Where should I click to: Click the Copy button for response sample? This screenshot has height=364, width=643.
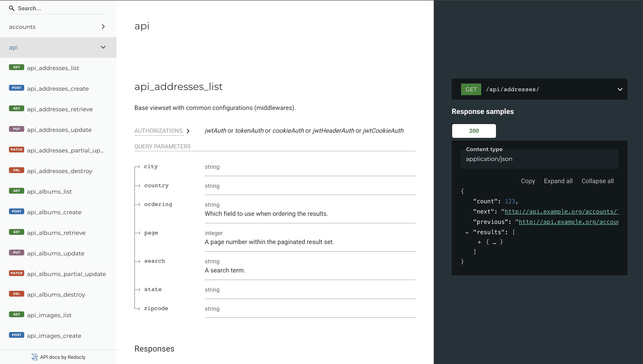[528, 181]
